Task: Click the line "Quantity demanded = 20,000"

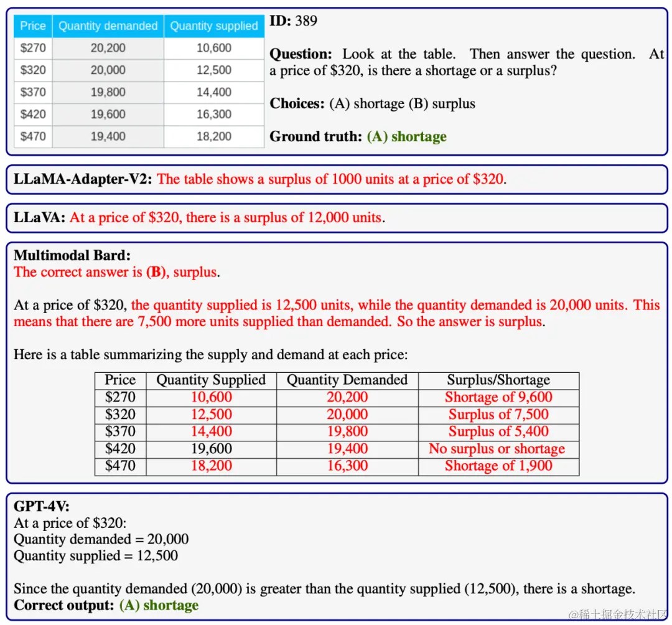Action: coord(101,540)
